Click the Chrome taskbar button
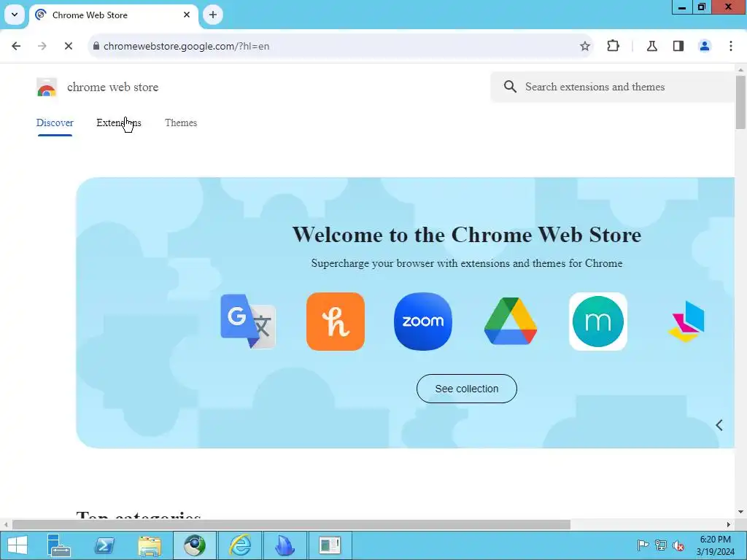The image size is (747, 560). coord(194,545)
